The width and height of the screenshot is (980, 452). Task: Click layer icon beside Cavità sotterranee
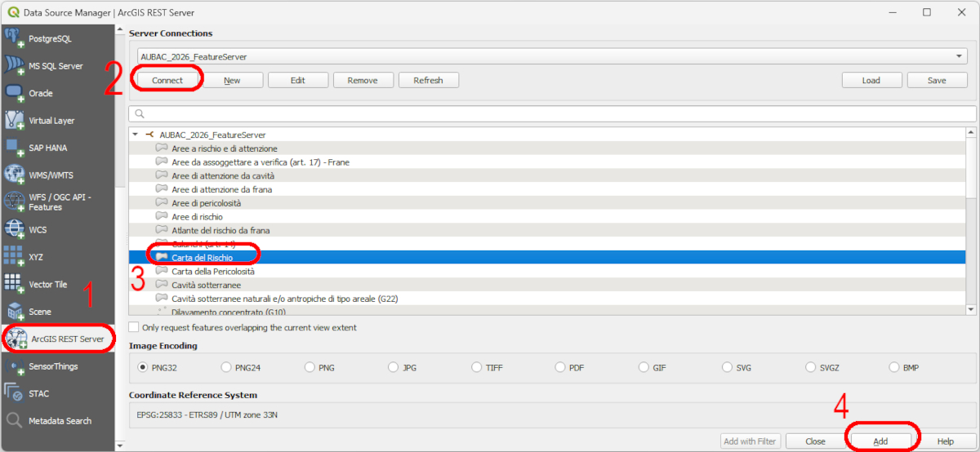[162, 285]
